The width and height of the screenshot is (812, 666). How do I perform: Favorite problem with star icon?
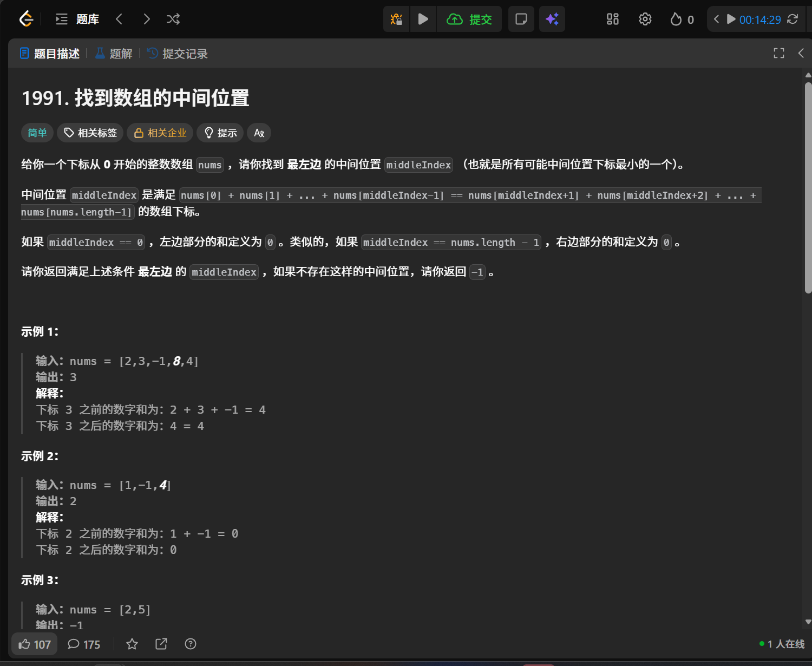(x=132, y=644)
